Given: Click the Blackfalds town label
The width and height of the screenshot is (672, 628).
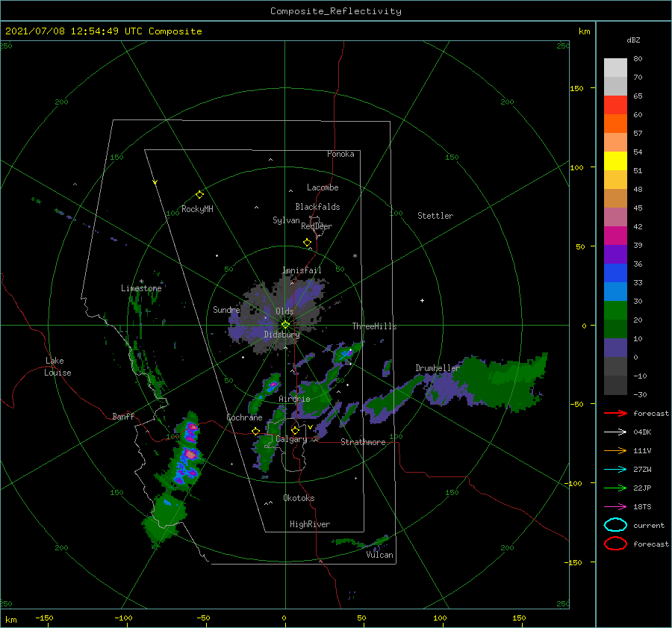Looking at the screenshot, I should coord(317,207).
